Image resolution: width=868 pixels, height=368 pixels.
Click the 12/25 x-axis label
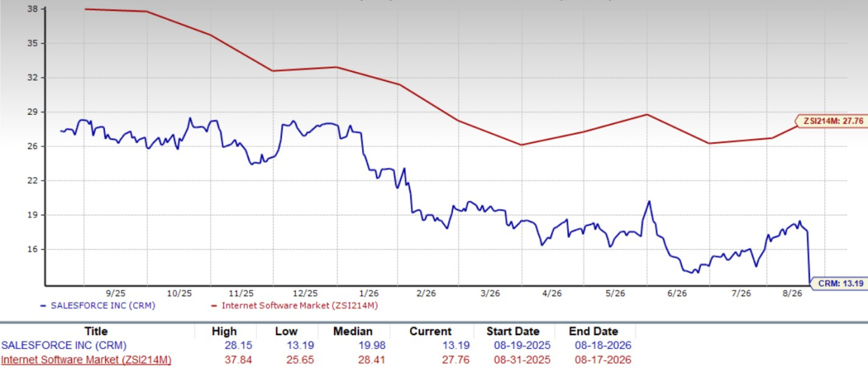pyautogui.click(x=305, y=294)
